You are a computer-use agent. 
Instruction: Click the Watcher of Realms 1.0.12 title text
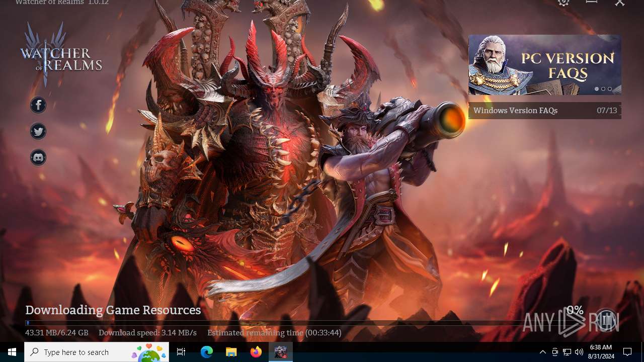pos(62,2)
